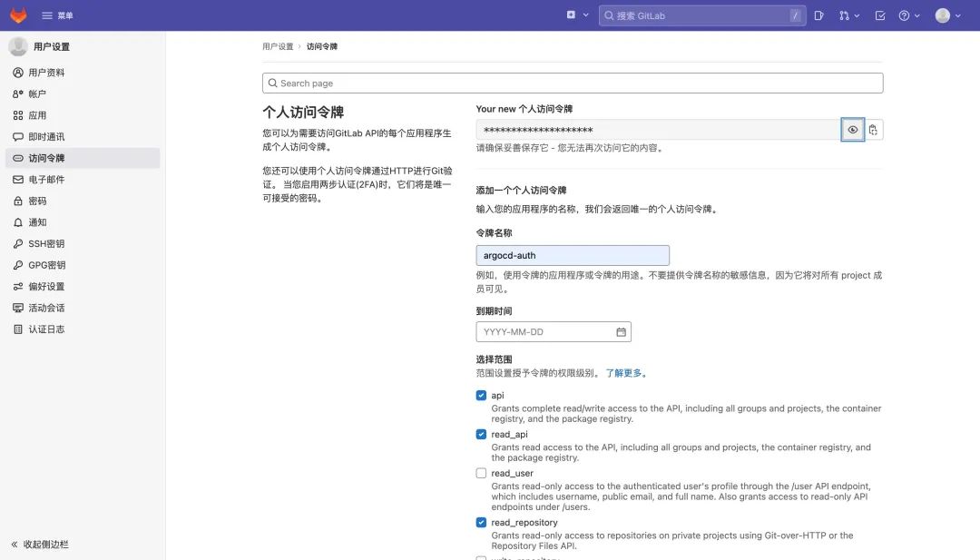Open the user avatar in top bar

point(943,15)
